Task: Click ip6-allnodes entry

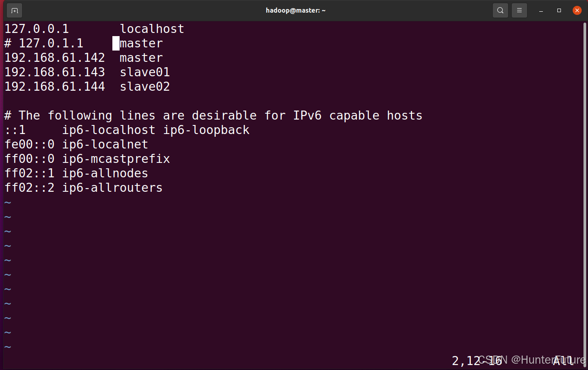Action: tap(105, 173)
